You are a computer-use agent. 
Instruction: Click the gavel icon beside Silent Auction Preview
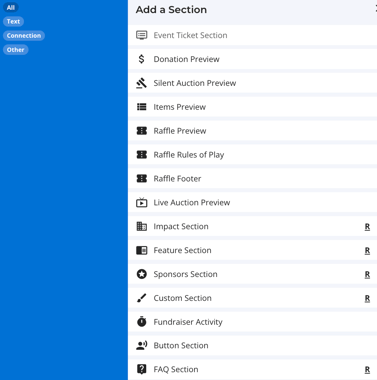pos(142,83)
